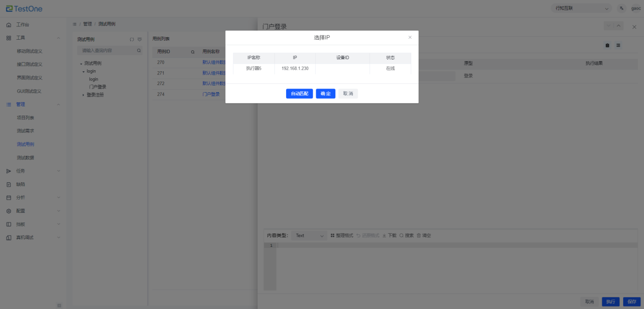Click the list view icon in drawer toolbar

click(x=618, y=45)
